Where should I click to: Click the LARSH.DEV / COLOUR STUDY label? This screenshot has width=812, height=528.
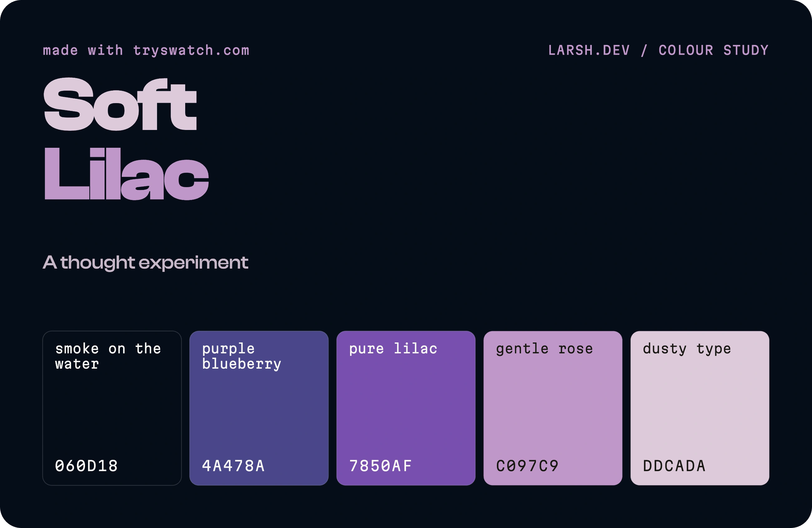pos(658,50)
